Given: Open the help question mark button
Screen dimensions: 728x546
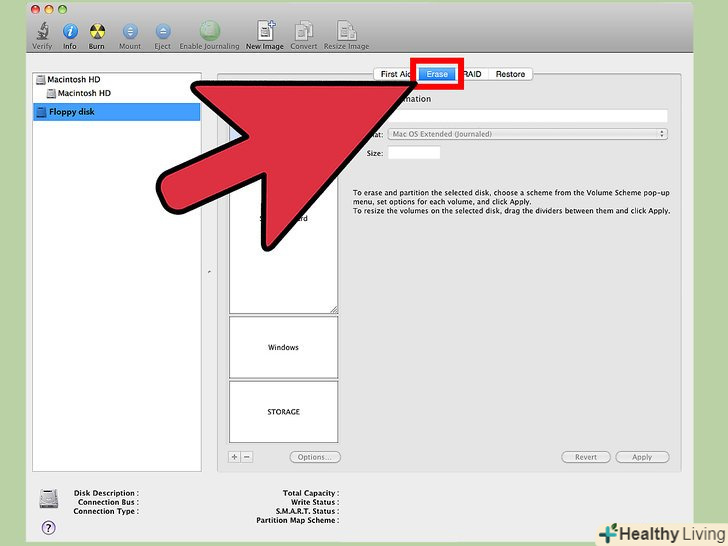Looking at the screenshot, I should point(49,527).
